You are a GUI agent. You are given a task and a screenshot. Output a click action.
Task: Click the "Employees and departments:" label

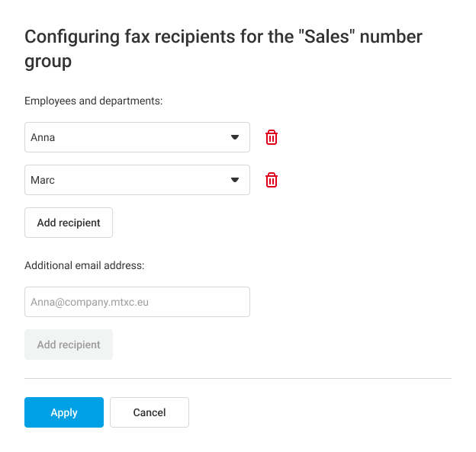point(93,101)
